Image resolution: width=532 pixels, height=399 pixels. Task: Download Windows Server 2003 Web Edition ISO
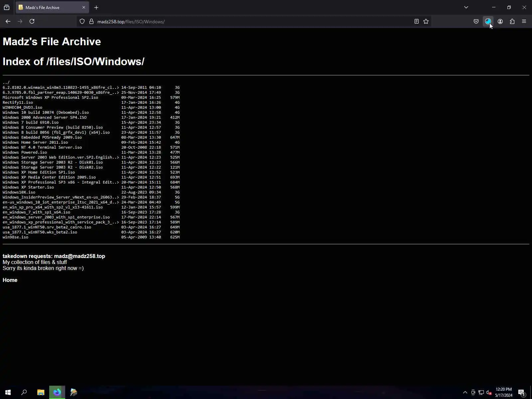click(x=61, y=157)
